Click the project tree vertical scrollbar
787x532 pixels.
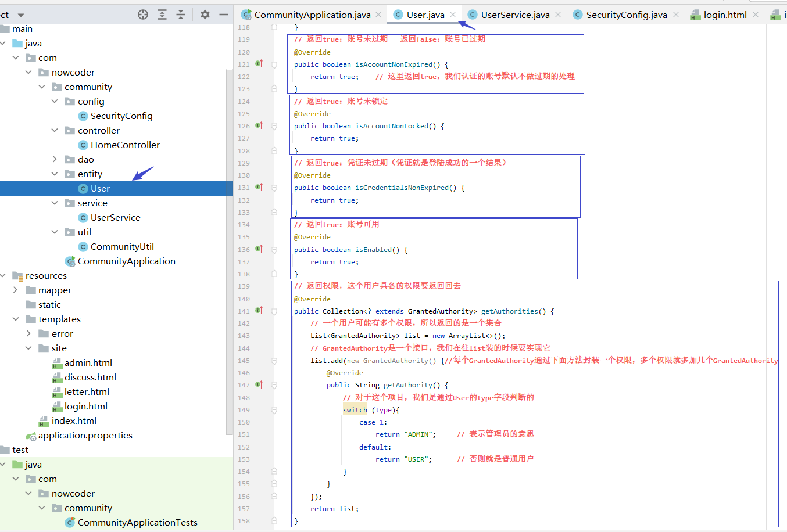tap(229, 251)
